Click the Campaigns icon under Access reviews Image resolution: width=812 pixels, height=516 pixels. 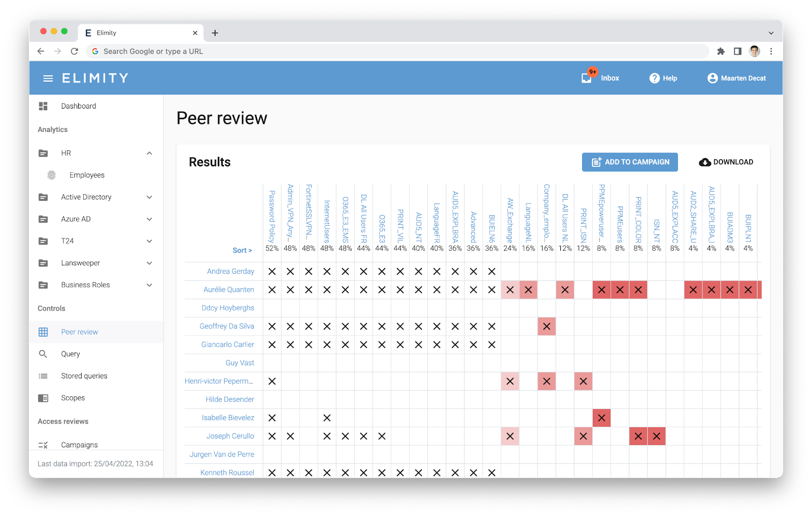[43, 444]
